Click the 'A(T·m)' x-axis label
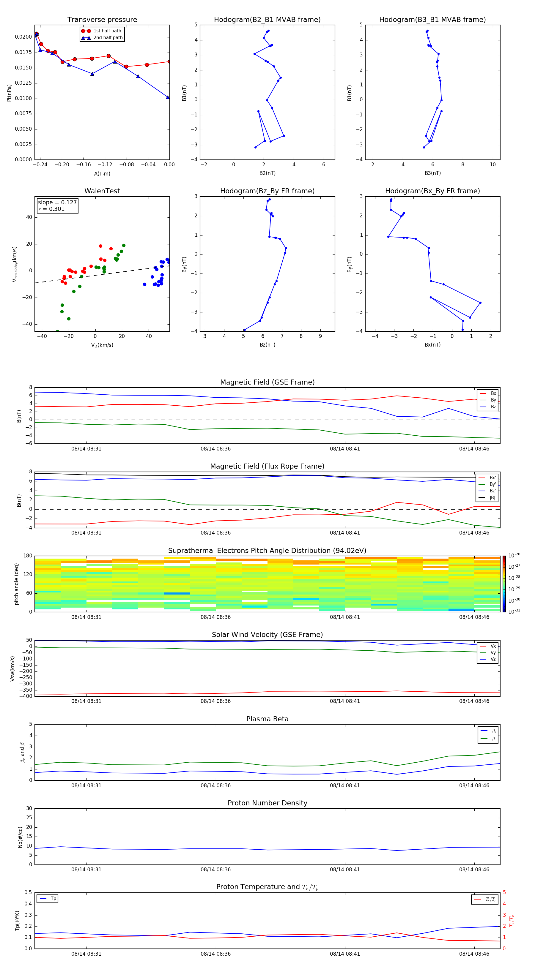The height and width of the screenshot is (980, 535). click(x=102, y=174)
